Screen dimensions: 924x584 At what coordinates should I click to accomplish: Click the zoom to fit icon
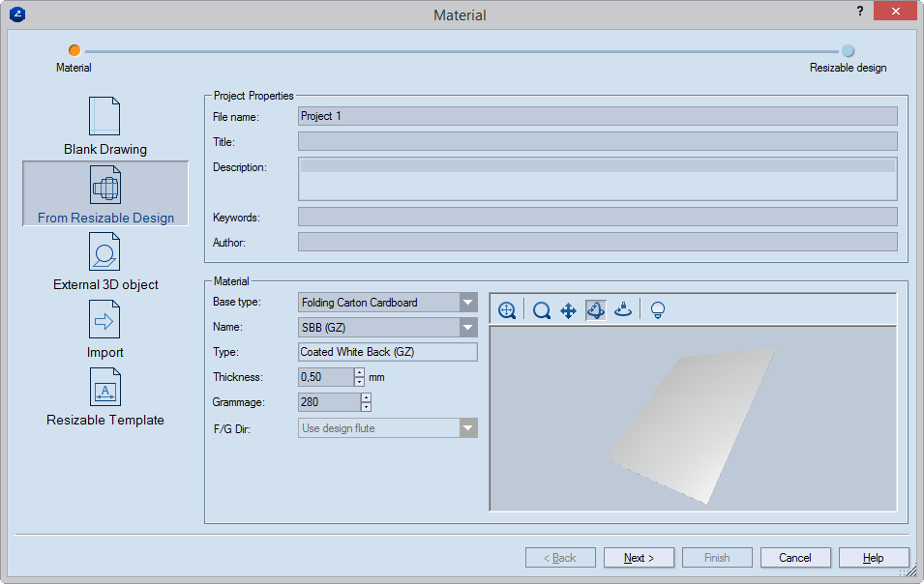tap(507, 310)
